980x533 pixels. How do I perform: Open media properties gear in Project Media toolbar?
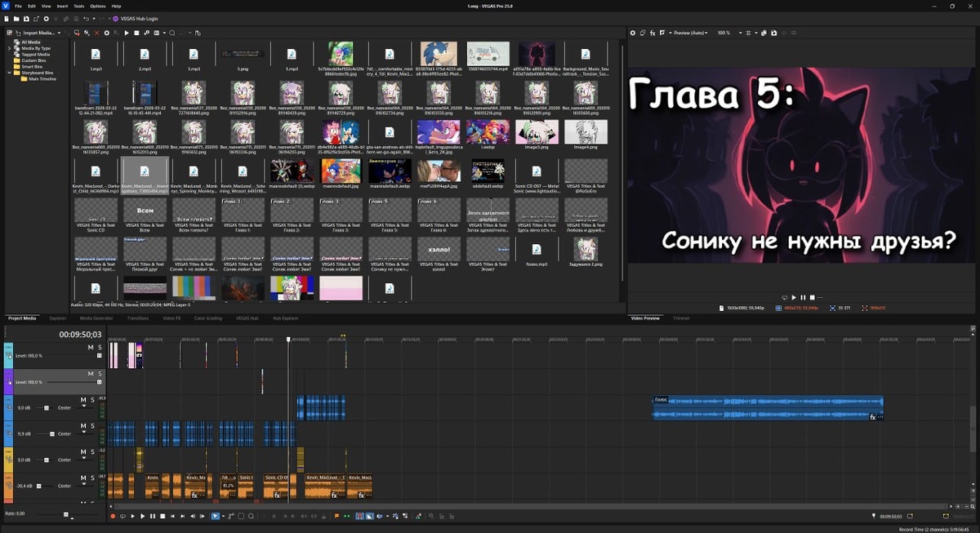[x=107, y=33]
